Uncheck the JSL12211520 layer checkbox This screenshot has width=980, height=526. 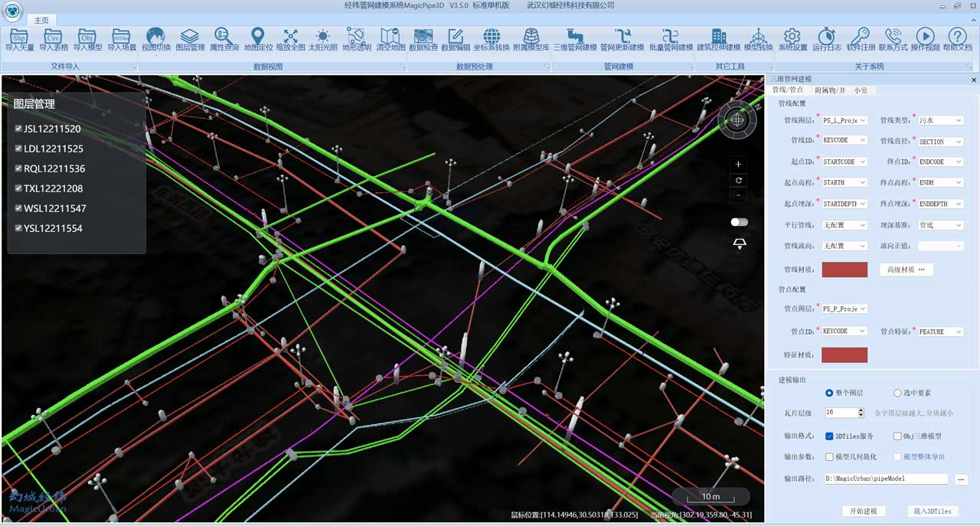click(18, 129)
